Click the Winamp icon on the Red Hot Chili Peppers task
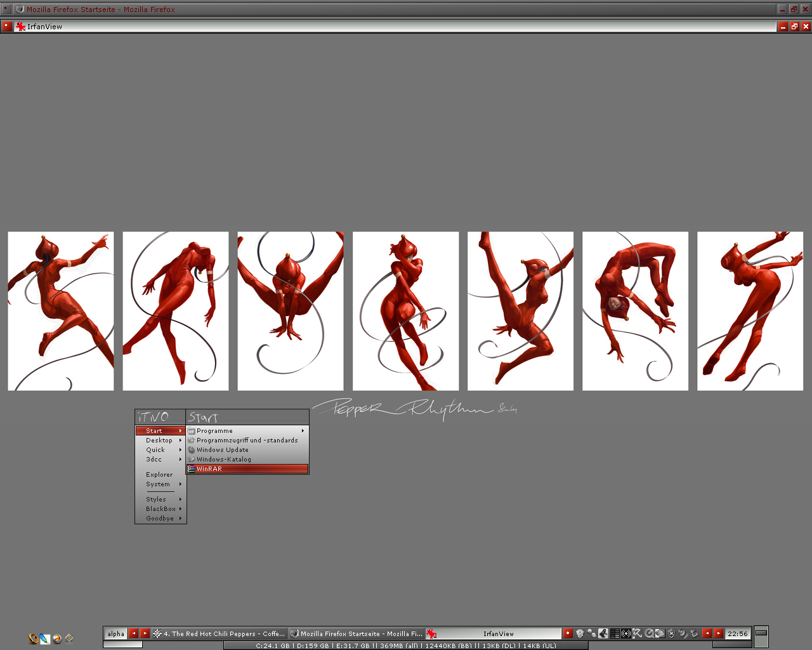 tap(157, 633)
